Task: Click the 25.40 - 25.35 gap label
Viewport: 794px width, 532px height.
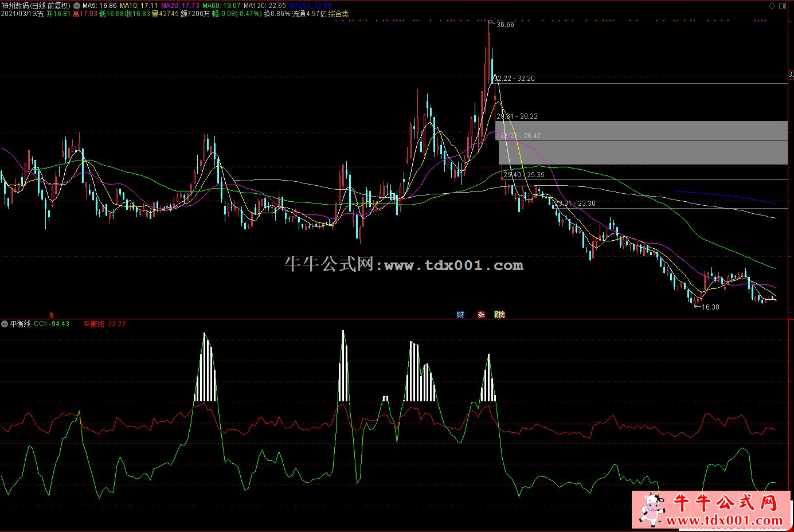Action: pos(524,175)
